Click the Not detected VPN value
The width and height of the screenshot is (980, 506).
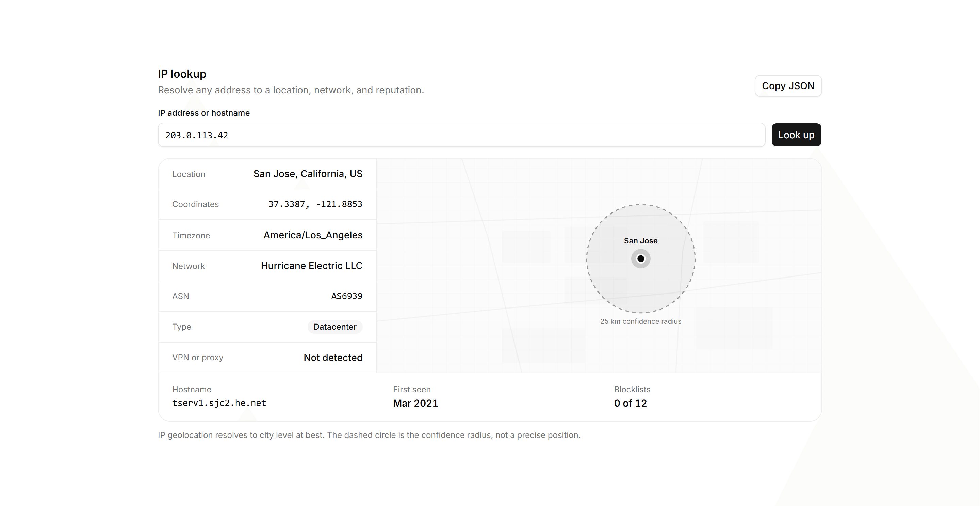point(333,358)
